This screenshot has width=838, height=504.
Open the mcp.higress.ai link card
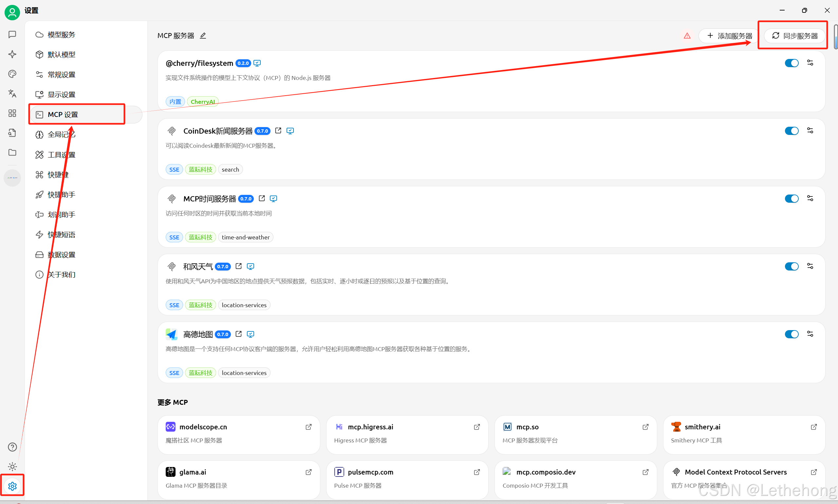click(407, 434)
